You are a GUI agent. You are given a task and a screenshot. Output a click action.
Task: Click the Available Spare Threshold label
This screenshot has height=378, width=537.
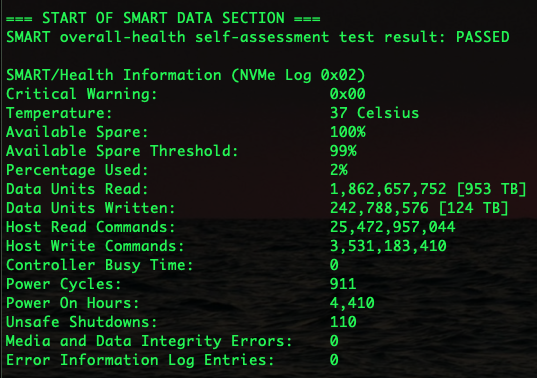coord(122,151)
